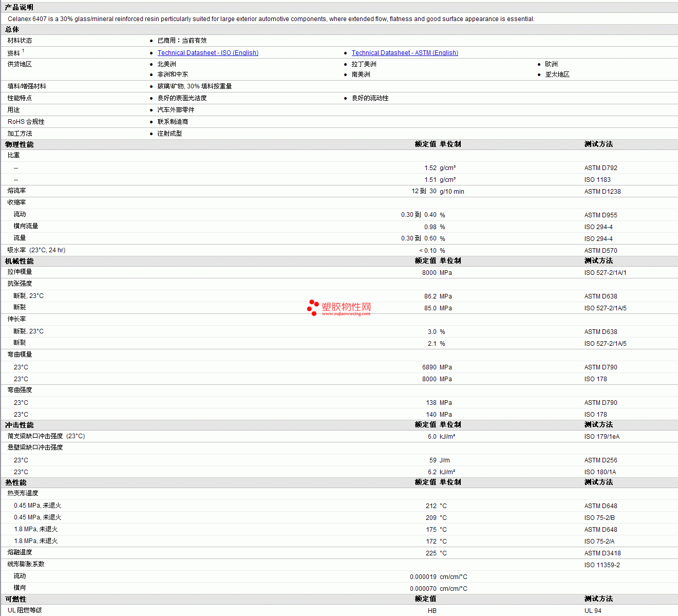Click the 线形膨胀系数 row label

(26, 564)
